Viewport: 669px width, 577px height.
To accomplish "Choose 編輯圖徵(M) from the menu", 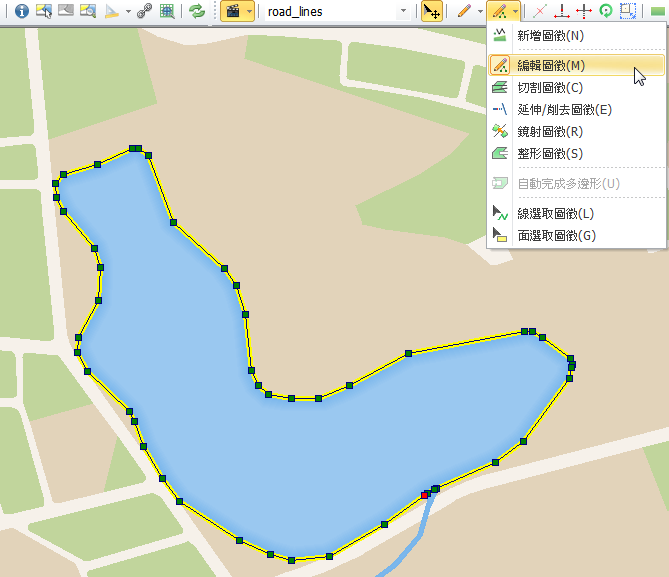I will (577, 65).
